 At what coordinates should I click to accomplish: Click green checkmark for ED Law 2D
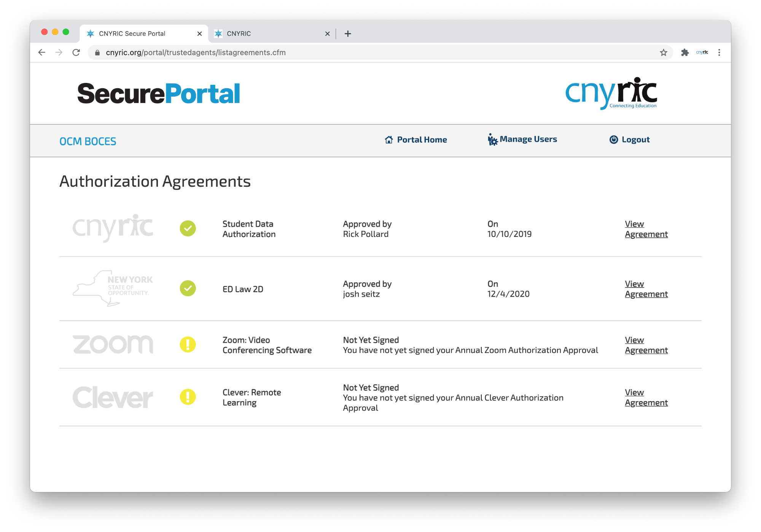click(x=188, y=289)
